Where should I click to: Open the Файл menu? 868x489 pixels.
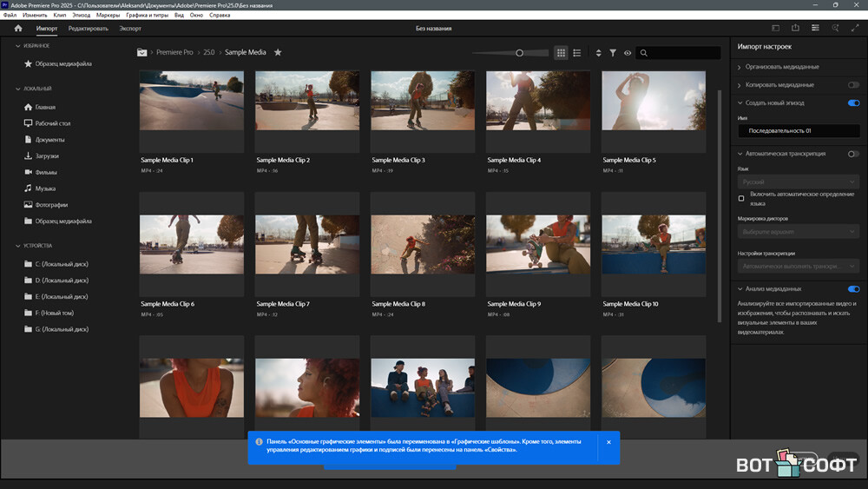click(x=10, y=15)
